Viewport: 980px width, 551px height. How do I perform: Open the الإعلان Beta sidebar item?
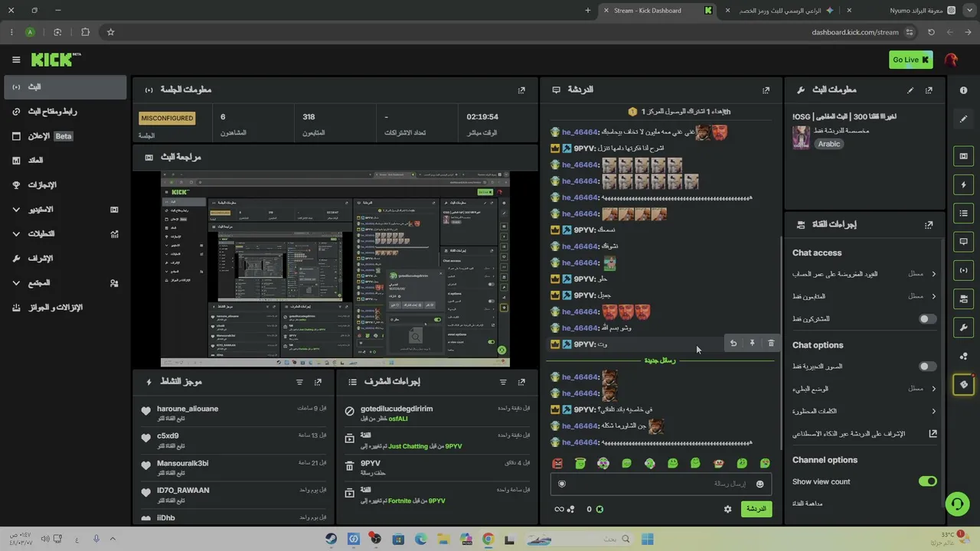(64, 136)
